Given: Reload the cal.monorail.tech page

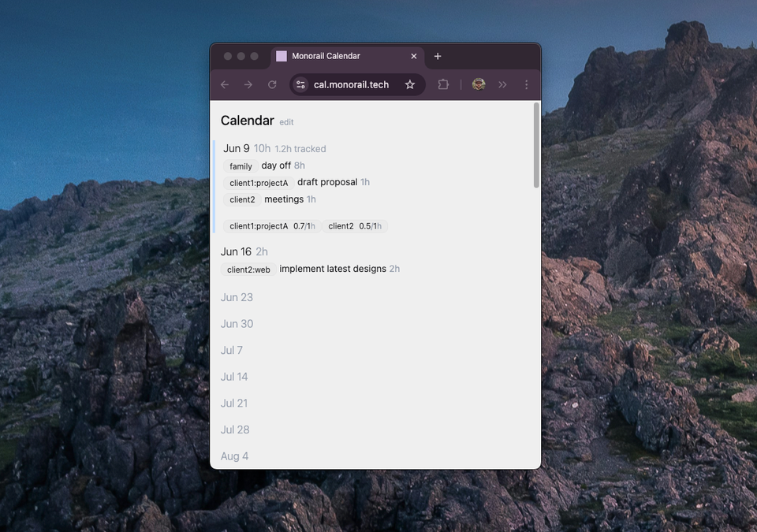Looking at the screenshot, I should [x=272, y=84].
